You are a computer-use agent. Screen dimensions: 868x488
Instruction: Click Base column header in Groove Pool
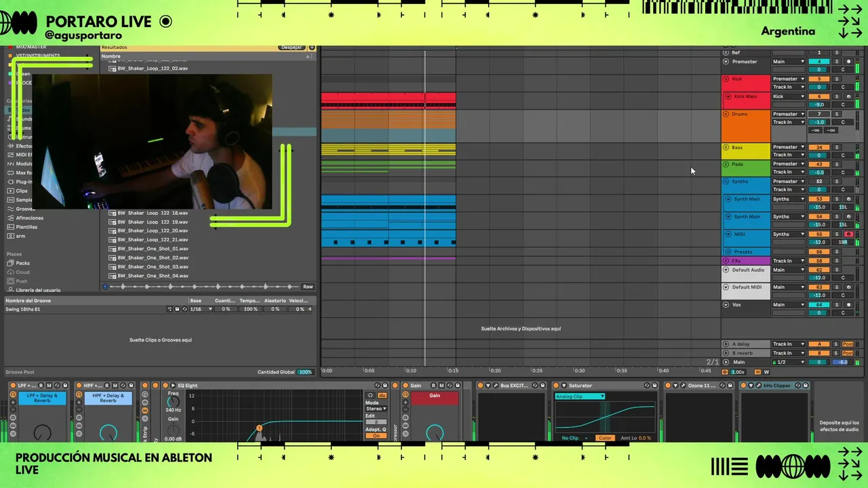click(x=195, y=300)
